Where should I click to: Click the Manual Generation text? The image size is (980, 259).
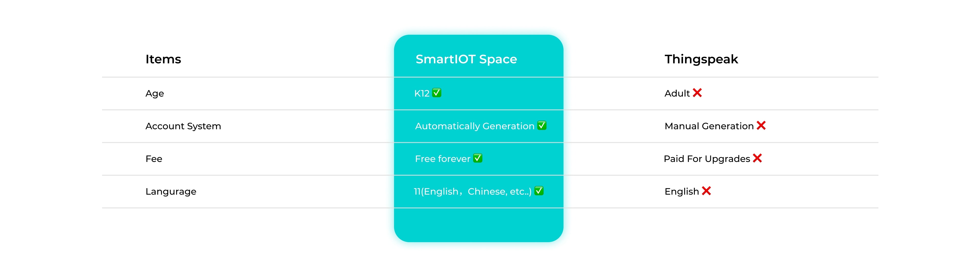(x=709, y=126)
